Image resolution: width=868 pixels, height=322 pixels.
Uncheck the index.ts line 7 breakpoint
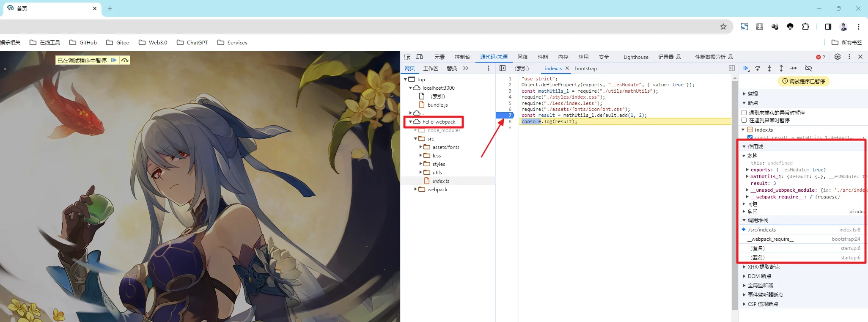(x=750, y=138)
